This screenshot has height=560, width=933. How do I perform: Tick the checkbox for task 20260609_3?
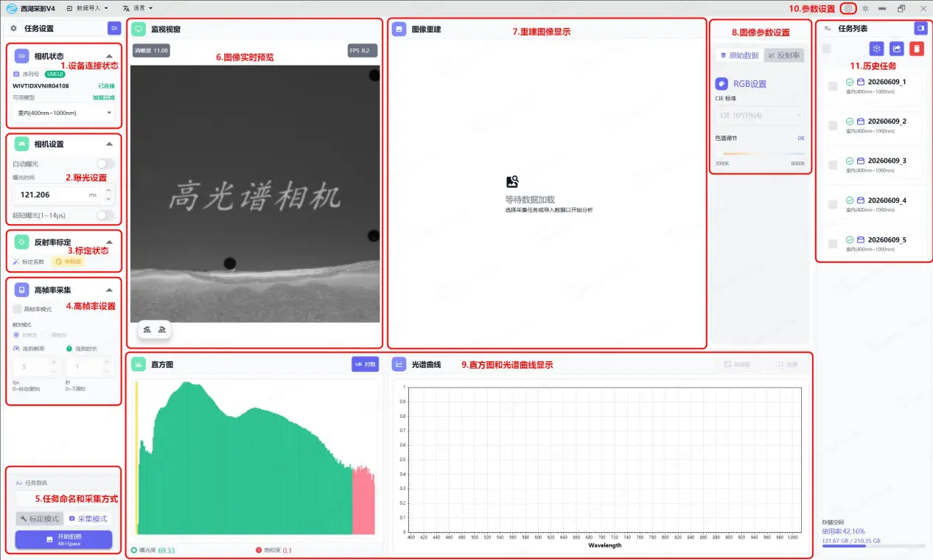coord(833,165)
